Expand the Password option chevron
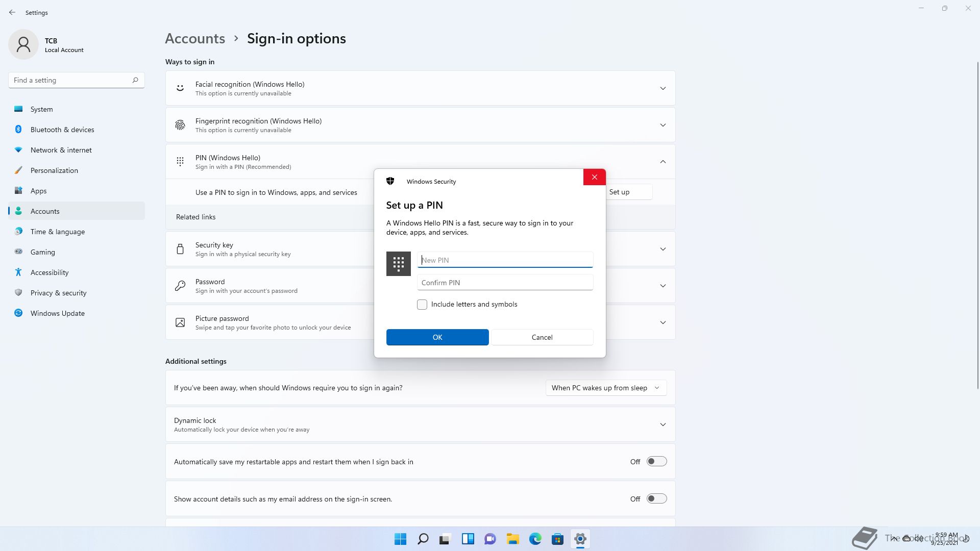This screenshot has height=551, width=980. (663, 286)
